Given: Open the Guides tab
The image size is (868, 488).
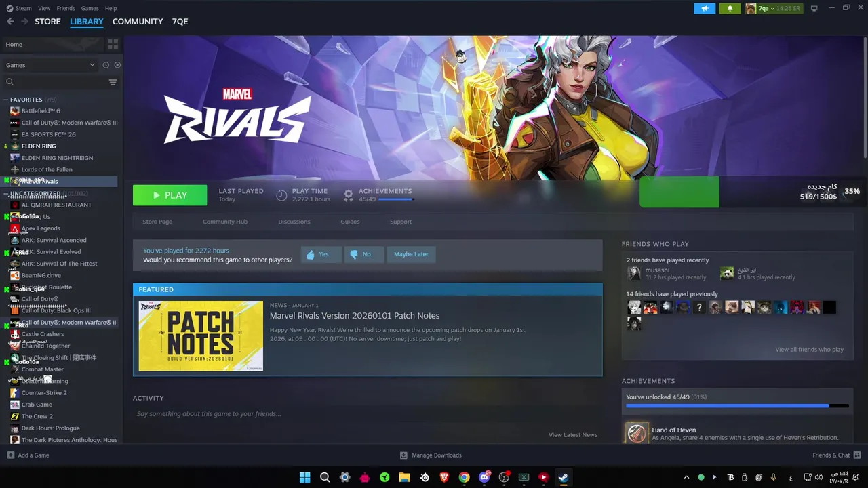Looking at the screenshot, I should point(350,222).
